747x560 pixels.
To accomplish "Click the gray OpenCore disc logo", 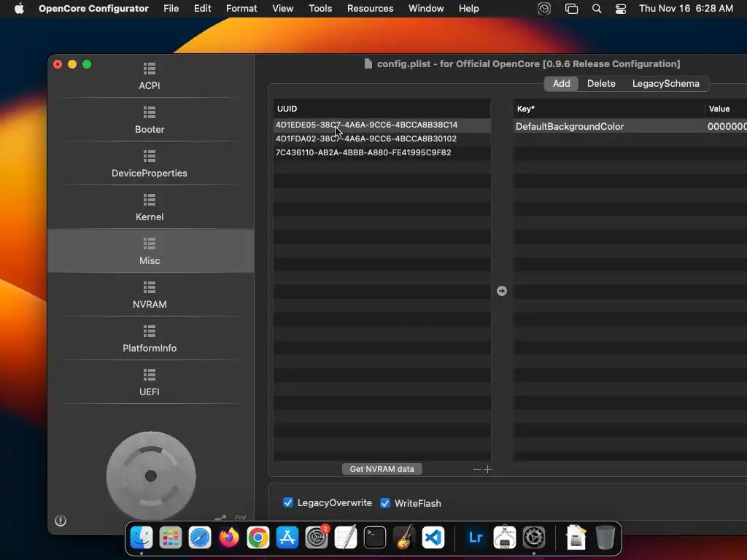I will pos(151,475).
